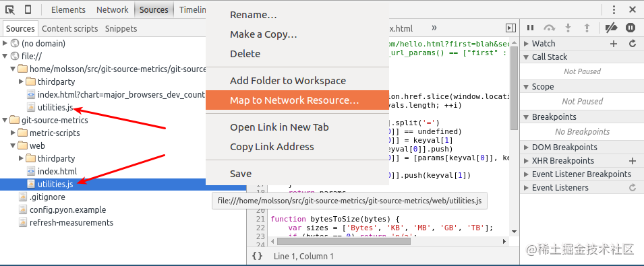Screen dimensions: 644x266
Task: Toggle pause on exceptions button
Action: coord(631,28)
